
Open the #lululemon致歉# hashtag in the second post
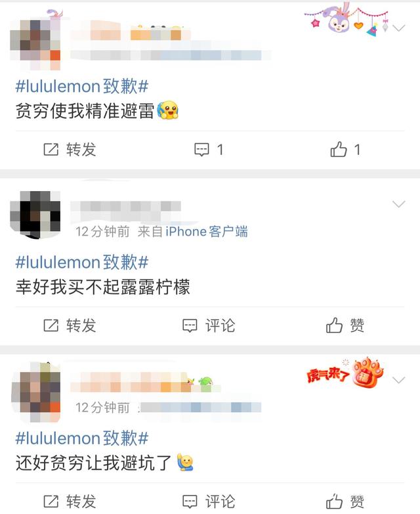[x=82, y=262]
